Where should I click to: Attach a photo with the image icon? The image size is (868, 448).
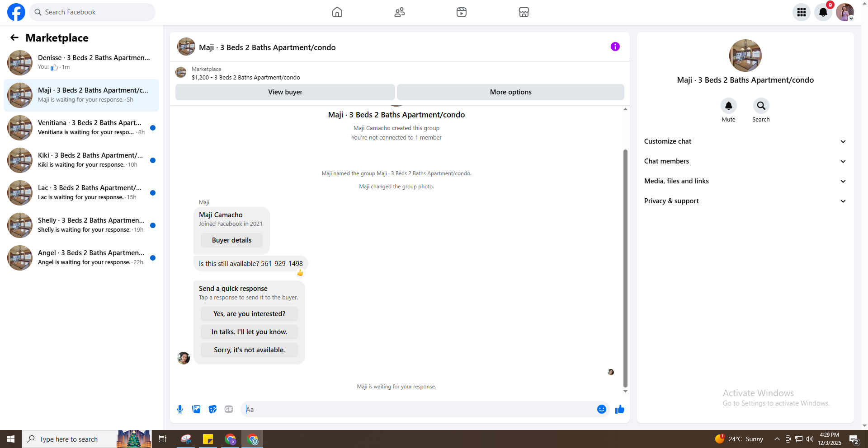coord(196,409)
